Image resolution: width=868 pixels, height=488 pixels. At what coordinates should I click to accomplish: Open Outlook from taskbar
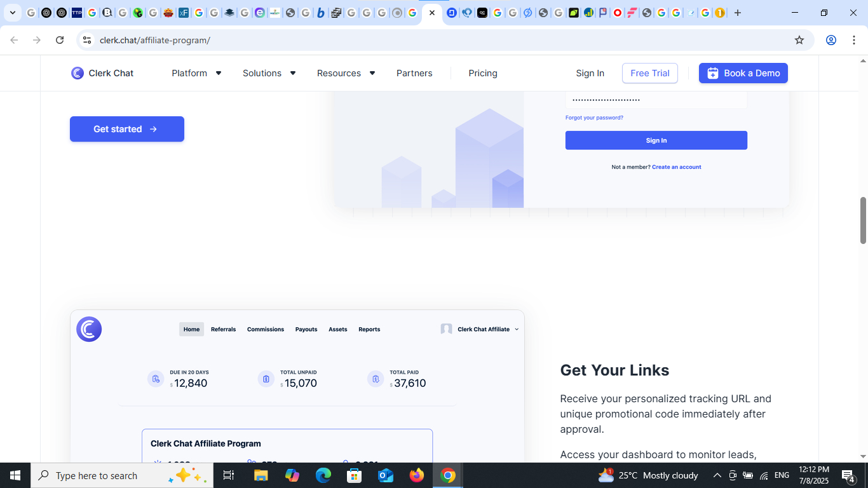386,475
